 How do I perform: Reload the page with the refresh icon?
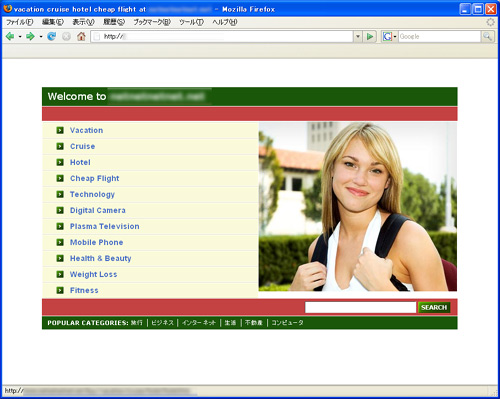(x=51, y=36)
